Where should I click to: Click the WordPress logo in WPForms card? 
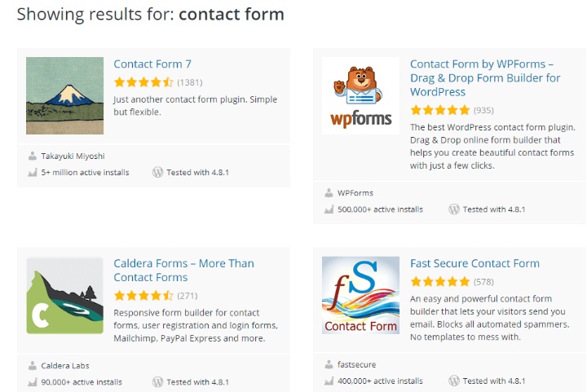tap(454, 209)
